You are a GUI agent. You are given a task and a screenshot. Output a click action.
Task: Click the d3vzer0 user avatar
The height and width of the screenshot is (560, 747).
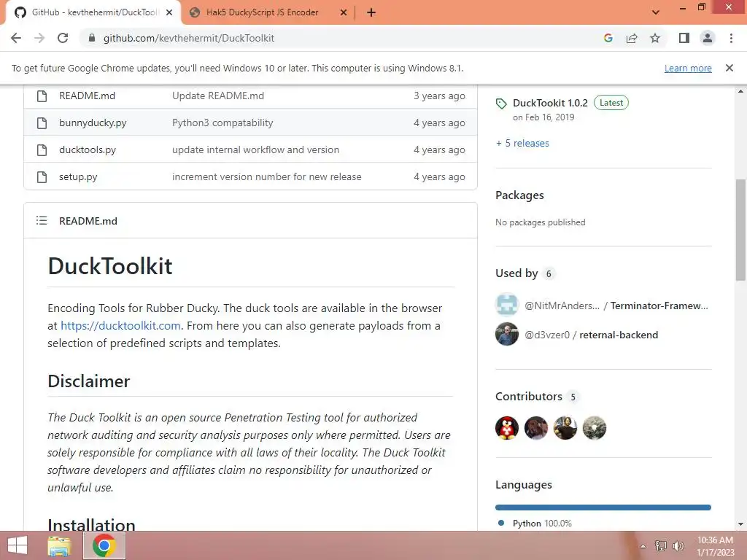pyautogui.click(x=507, y=334)
